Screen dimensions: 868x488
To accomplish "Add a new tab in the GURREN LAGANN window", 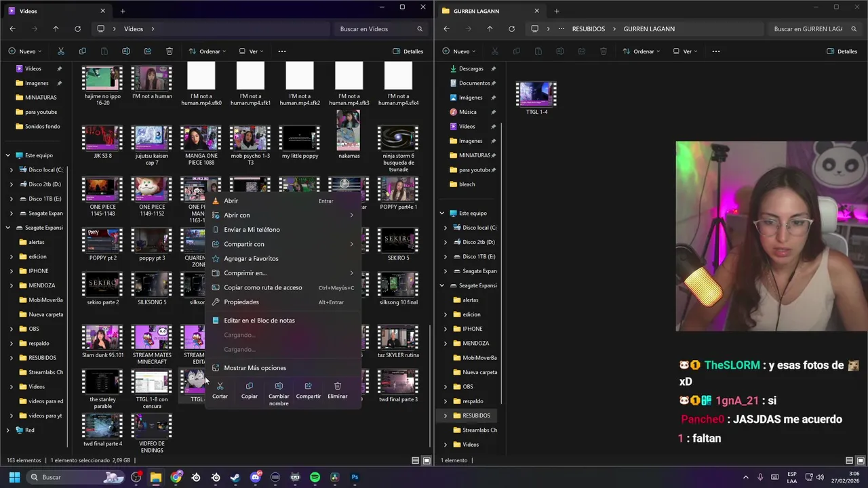I will (x=557, y=11).
